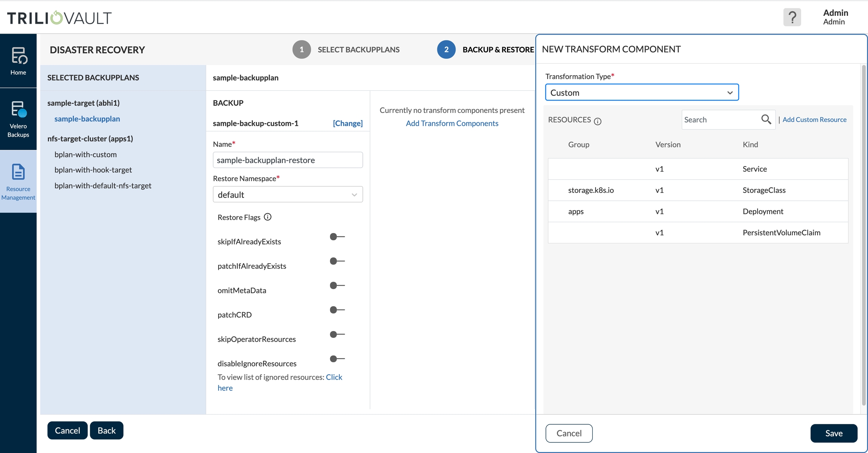Screen dimensions: 868x453
Task: Click the restore Name input field
Action: tap(287, 160)
